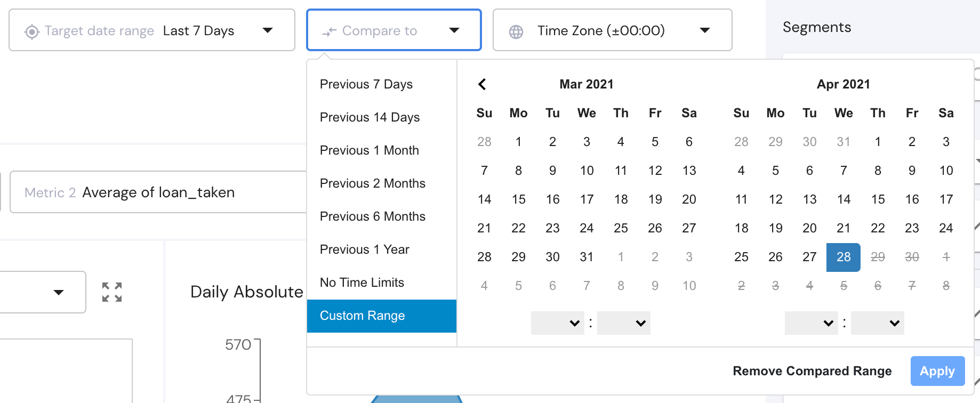Viewport: 980px width, 403px height.
Task: Open the dropdown beside the fullscreen icon
Action: (43, 292)
